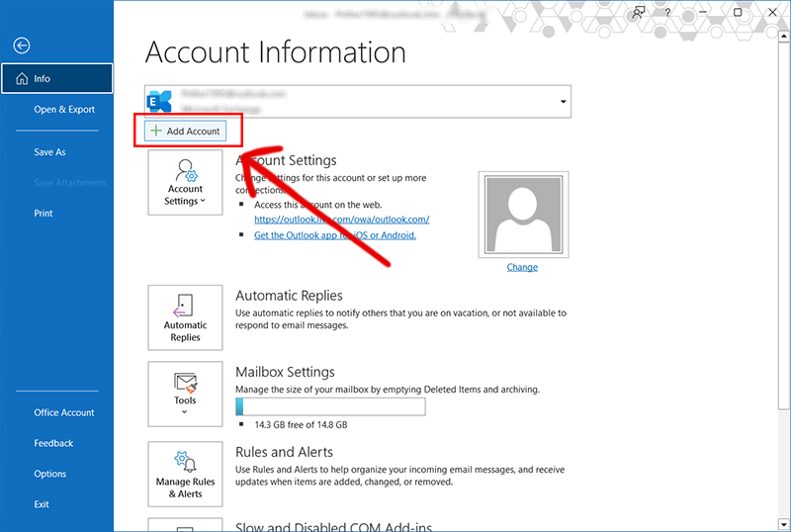The height and width of the screenshot is (532, 791).
Task: Click the Add Account button
Action: pos(185,132)
